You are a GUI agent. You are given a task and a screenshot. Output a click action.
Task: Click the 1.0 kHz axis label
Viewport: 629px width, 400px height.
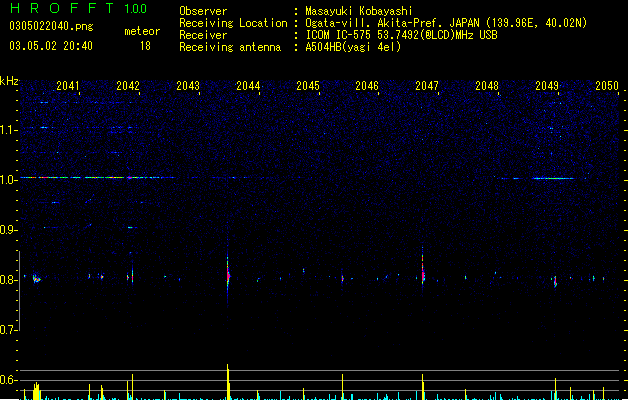pyautogui.click(x=8, y=180)
